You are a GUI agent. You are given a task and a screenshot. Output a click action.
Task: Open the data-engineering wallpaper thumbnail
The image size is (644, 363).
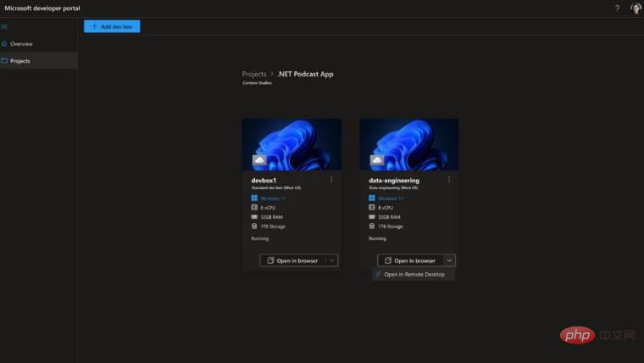(x=409, y=144)
